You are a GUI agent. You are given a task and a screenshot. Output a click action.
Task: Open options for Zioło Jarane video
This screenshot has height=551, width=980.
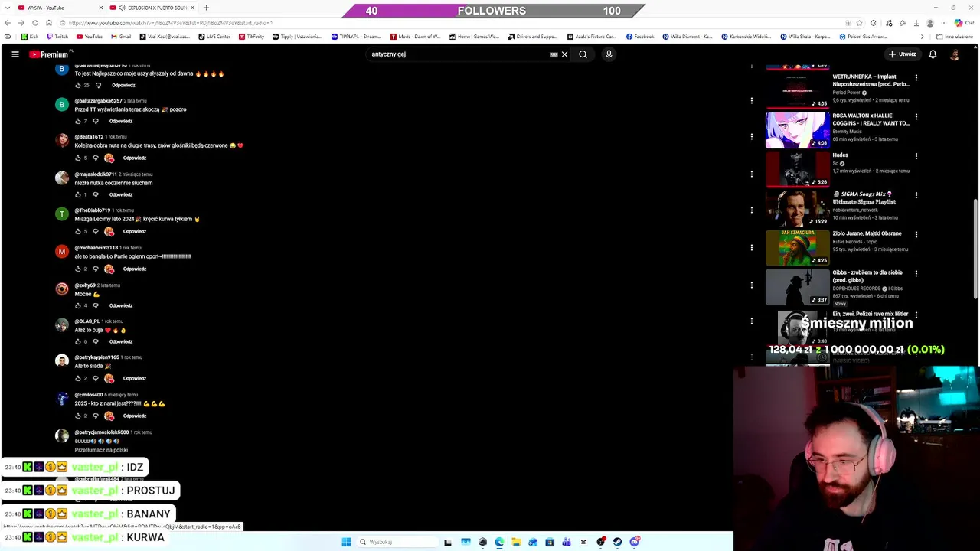[916, 234]
